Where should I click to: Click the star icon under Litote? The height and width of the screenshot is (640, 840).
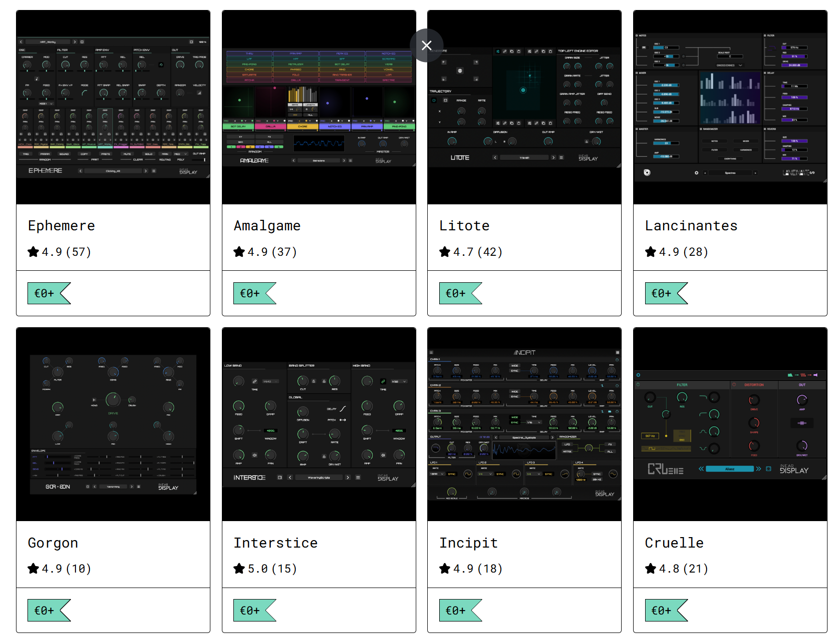[x=445, y=252]
